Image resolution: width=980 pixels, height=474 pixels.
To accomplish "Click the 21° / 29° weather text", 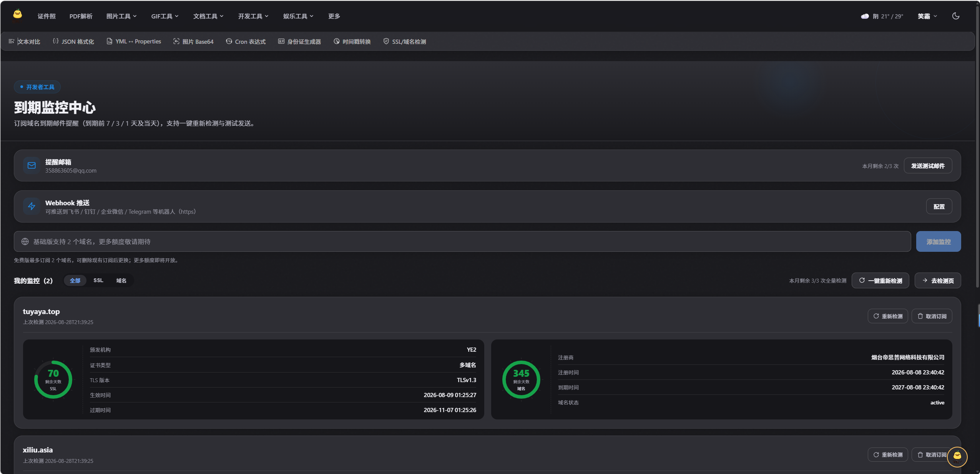I will (892, 16).
